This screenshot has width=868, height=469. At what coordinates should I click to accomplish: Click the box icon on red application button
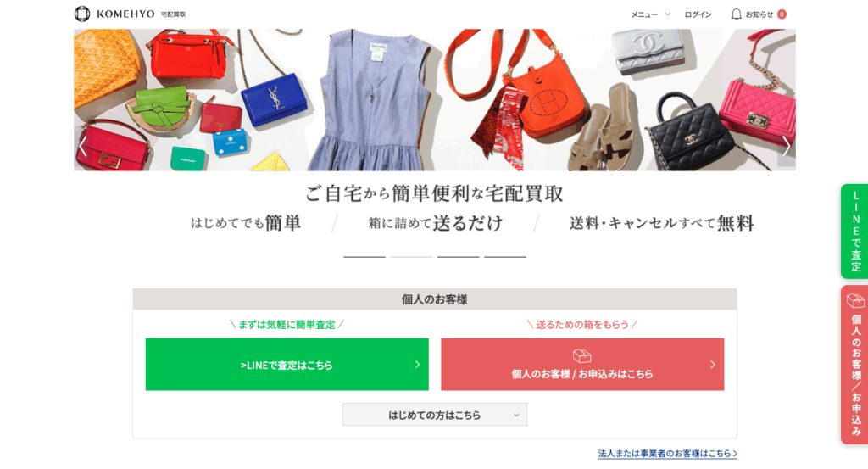pyautogui.click(x=581, y=355)
